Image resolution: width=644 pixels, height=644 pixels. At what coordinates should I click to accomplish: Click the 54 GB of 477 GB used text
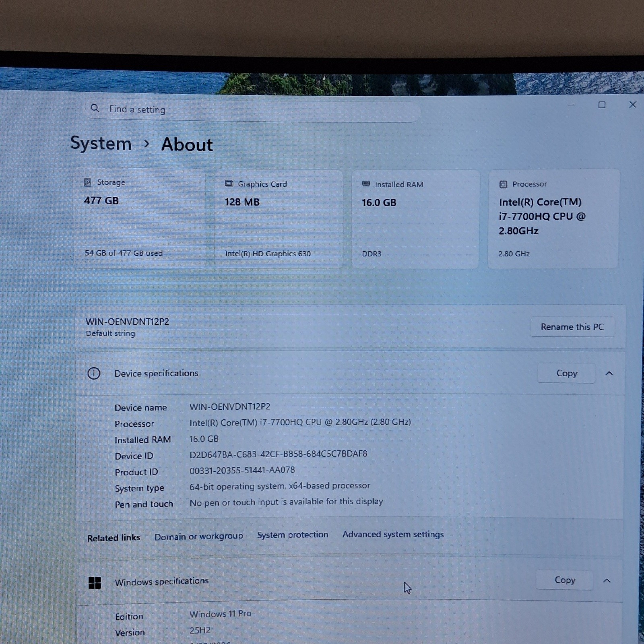pos(124,253)
